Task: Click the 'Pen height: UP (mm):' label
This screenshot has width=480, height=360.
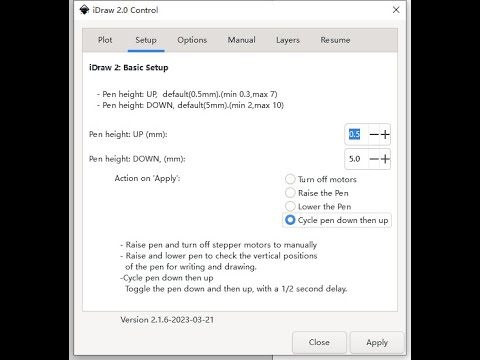Action: click(128, 134)
